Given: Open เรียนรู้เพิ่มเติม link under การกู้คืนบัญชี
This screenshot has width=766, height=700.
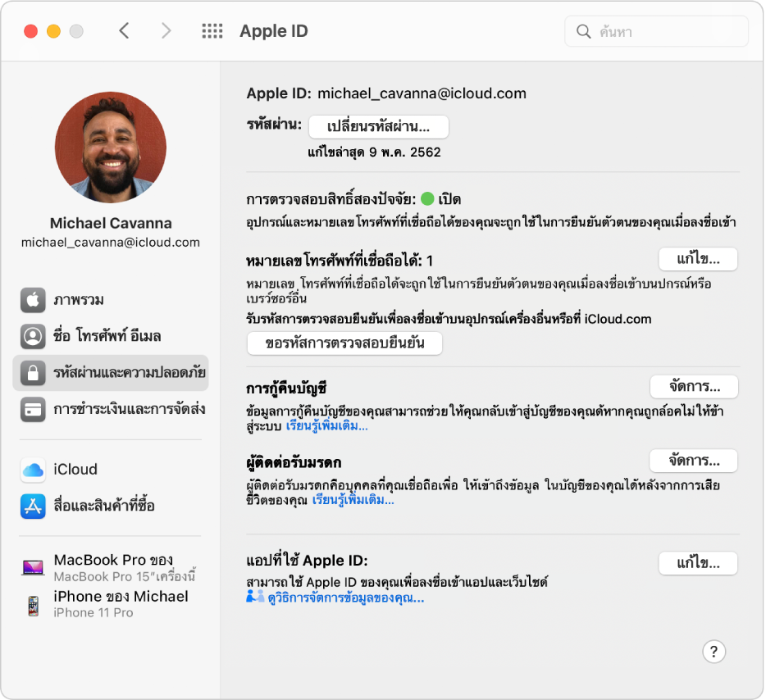Looking at the screenshot, I should pos(326,426).
